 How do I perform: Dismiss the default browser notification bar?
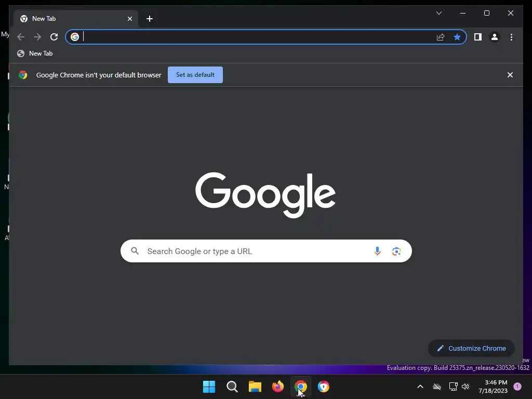click(x=510, y=75)
